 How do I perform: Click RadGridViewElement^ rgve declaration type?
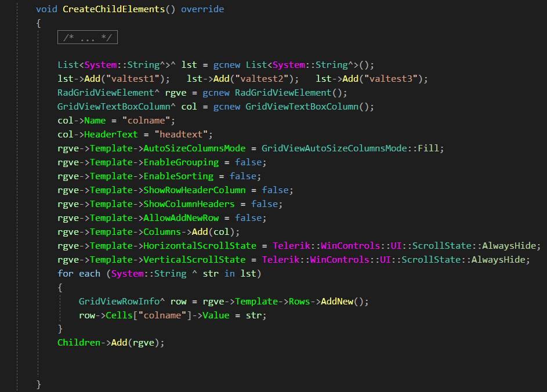[x=108, y=93]
